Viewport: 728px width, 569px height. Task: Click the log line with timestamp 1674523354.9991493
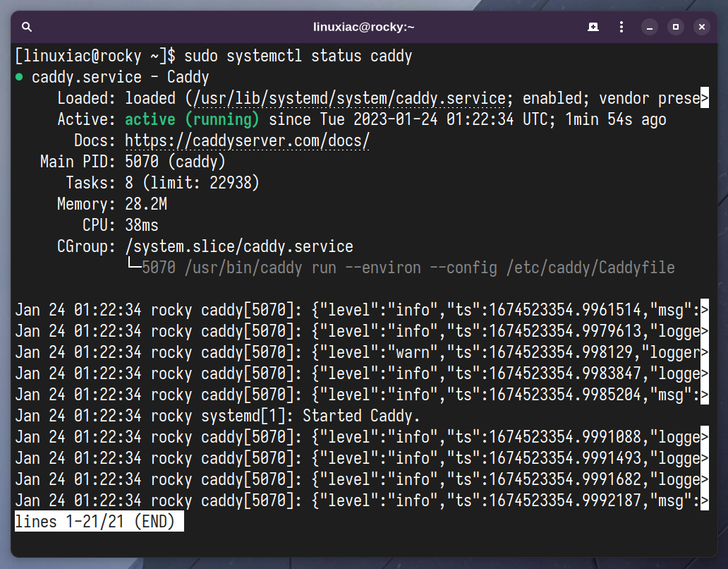tap(362, 458)
